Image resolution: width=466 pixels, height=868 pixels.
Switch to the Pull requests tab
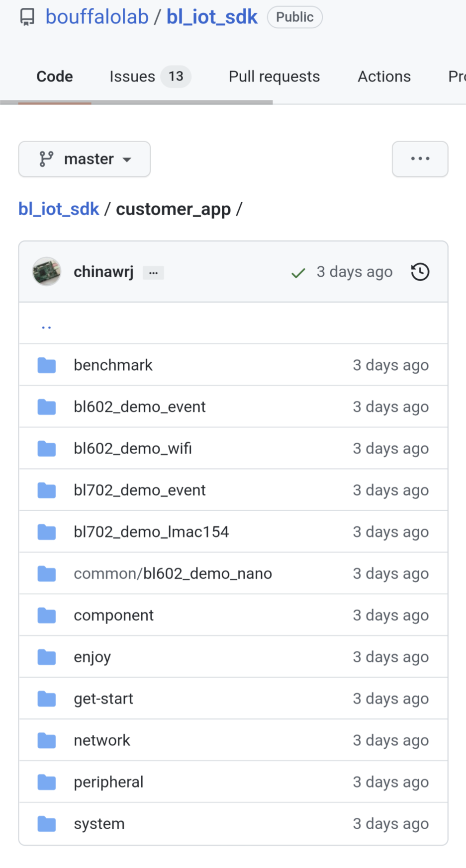[x=274, y=77]
